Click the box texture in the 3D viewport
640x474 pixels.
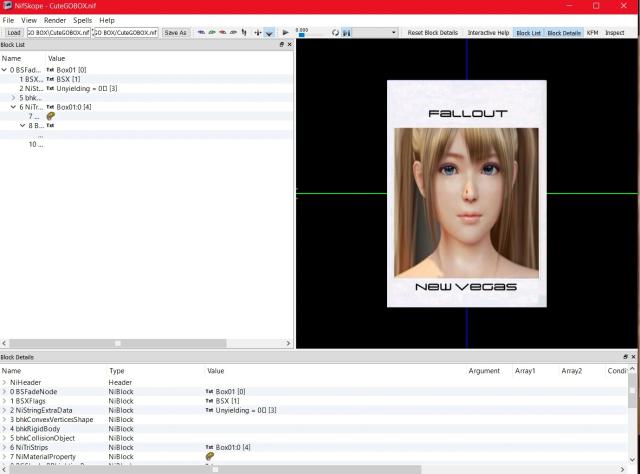[x=467, y=194]
